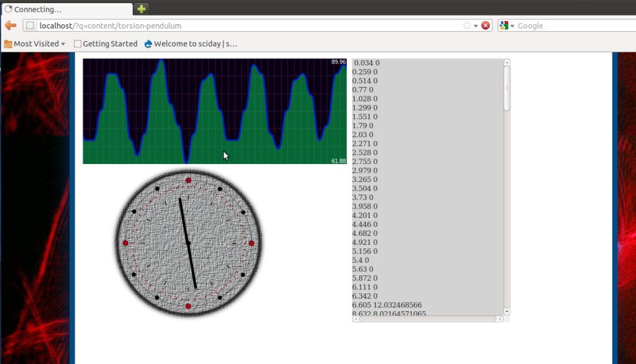Click the Drupal icon on sciday bookmark

point(148,44)
